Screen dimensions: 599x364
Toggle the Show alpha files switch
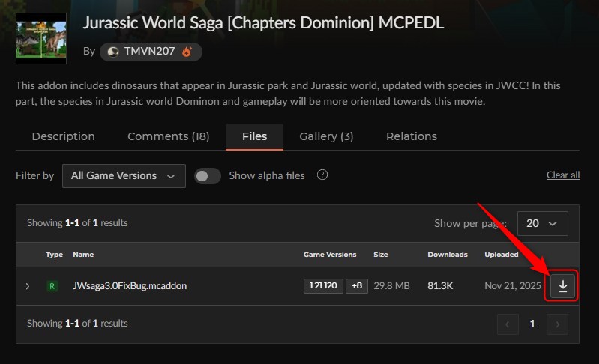click(x=208, y=176)
